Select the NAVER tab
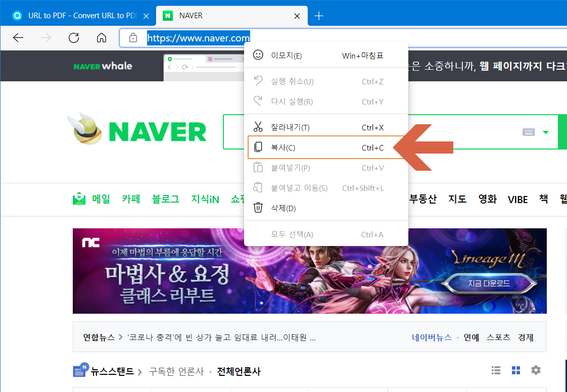Viewport: 567px width, 392px height. coord(231,16)
